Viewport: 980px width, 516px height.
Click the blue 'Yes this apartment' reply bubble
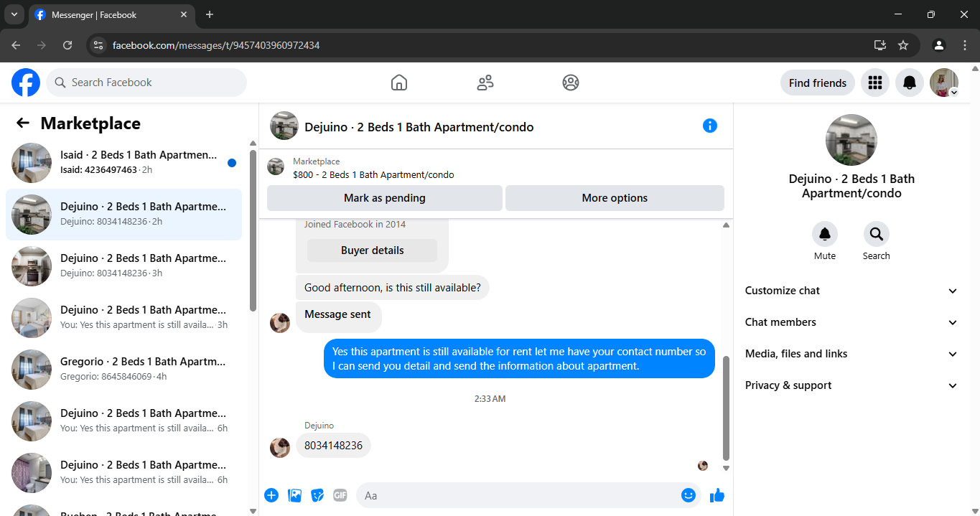[x=519, y=359]
